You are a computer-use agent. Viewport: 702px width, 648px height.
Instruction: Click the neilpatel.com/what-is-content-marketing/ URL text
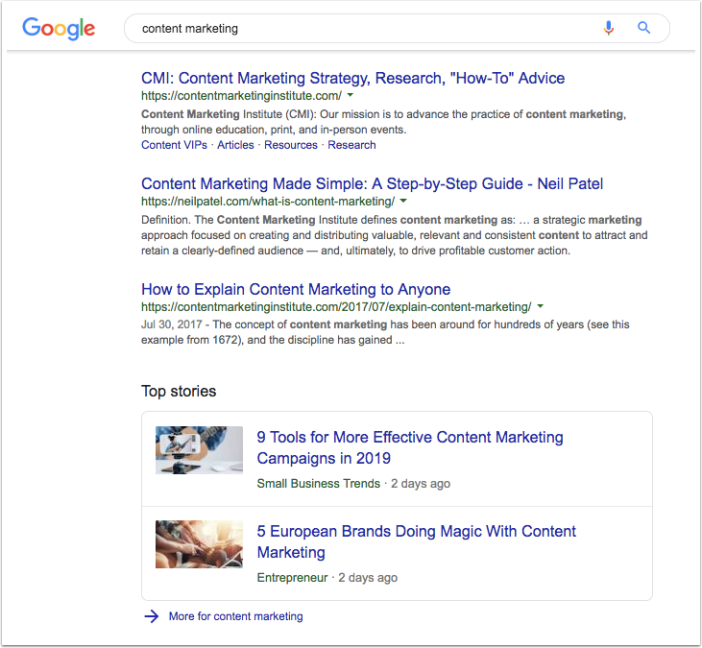(x=268, y=201)
